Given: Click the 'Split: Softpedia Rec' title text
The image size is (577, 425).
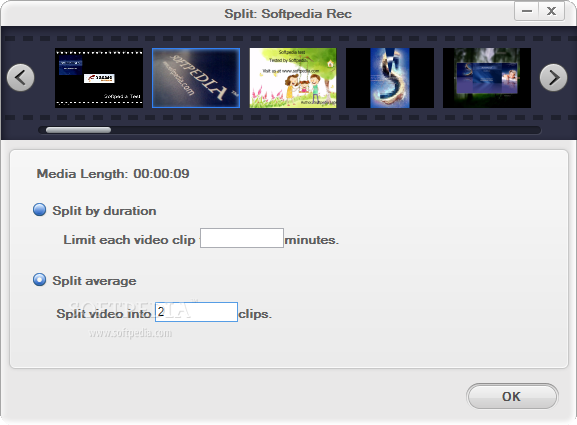Looking at the screenshot, I should coord(288,14).
